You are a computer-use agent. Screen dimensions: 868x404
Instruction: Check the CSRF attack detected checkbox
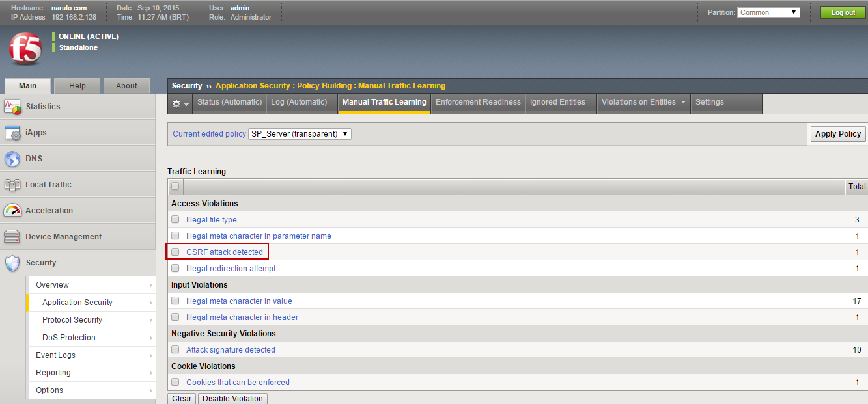175,252
